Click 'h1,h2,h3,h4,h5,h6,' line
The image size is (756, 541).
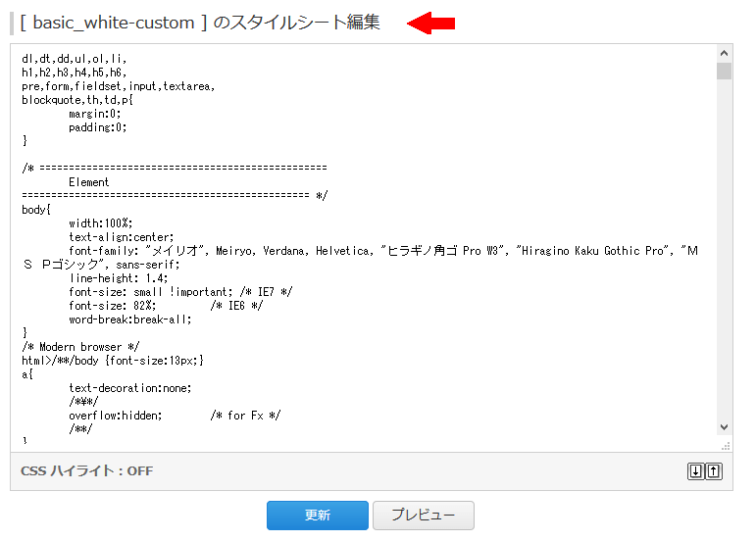click(x=75, y=73)
